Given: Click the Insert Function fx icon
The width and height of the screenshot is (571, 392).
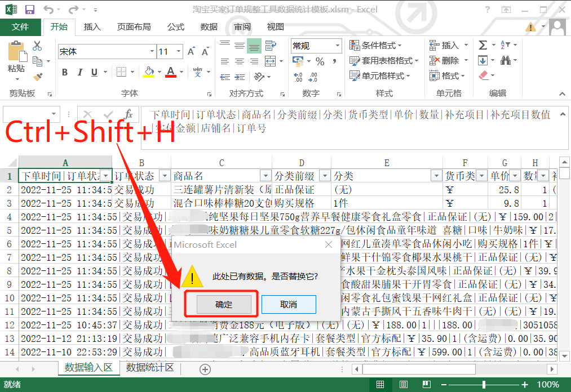Looking at the screenshot, I should (x=129, y=114).
